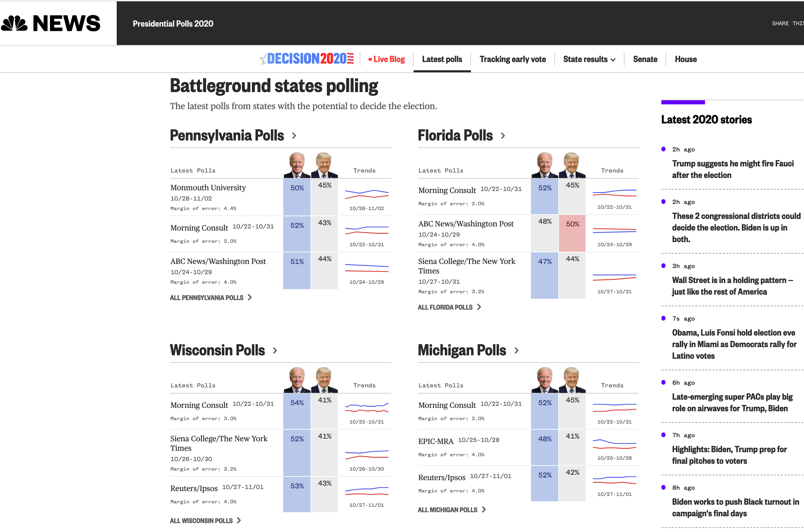Screen dimensions: 804x532
Task: Click the 54% Biden Wisconsin cell
Action: [297, 411]
